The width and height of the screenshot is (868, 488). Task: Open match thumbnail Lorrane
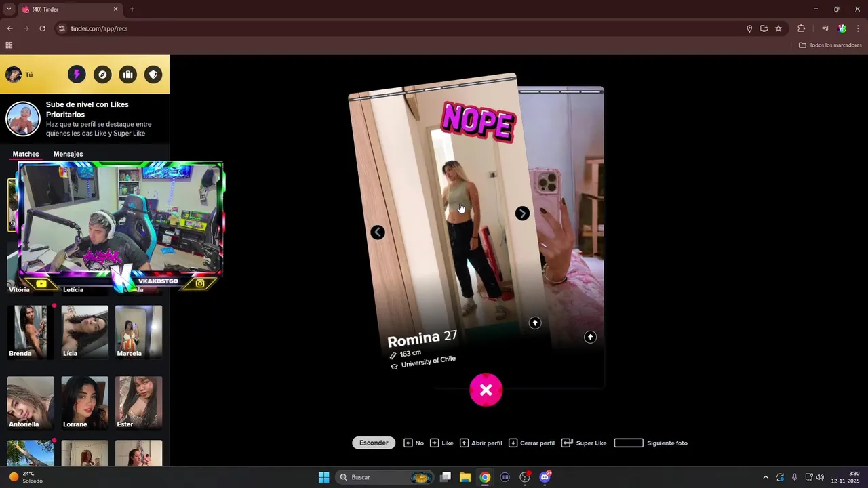[85, 403]
